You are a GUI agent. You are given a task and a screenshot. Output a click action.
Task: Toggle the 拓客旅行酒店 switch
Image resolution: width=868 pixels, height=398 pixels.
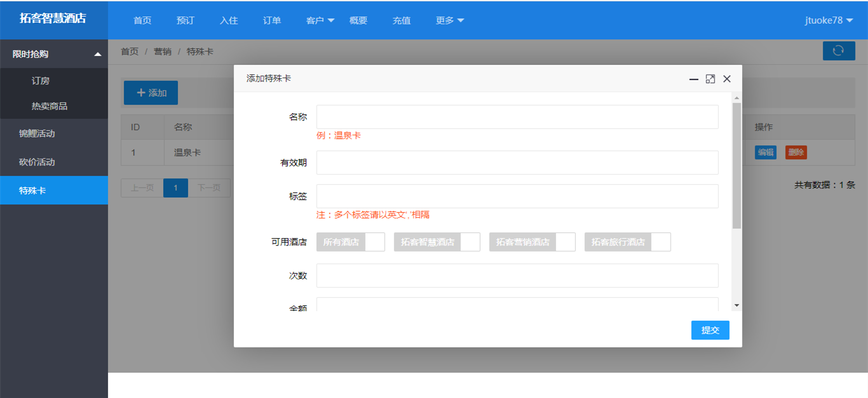pos(628,242)
